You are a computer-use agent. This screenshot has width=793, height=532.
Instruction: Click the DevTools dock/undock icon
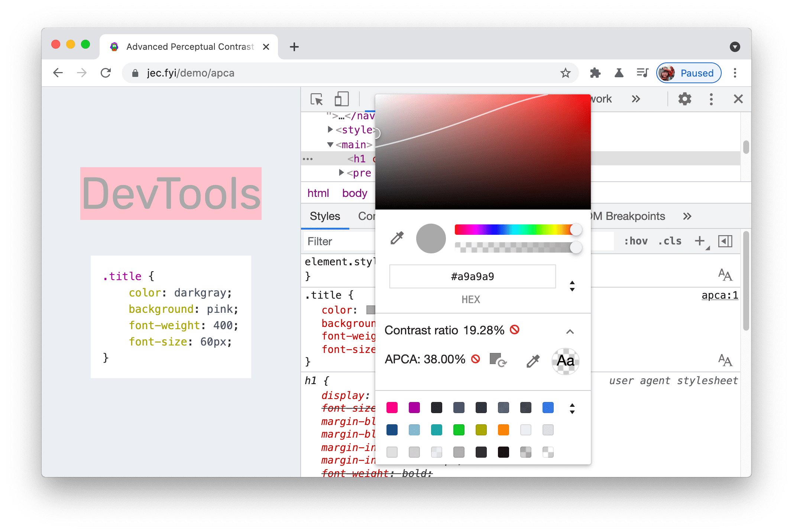[712, 98]
